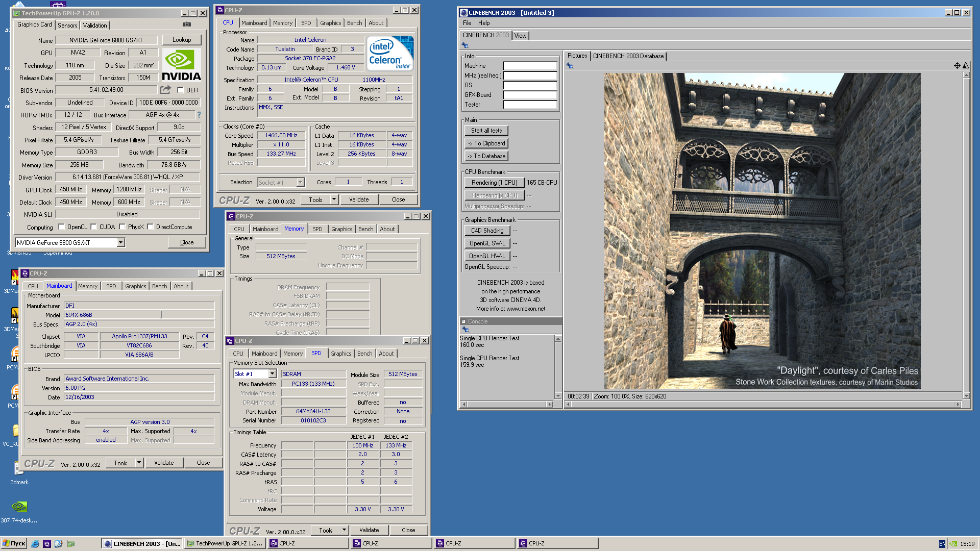Click the CINEBENCH window title bar icon
This screenshot has width=980, height=551.
click(463, 13)
